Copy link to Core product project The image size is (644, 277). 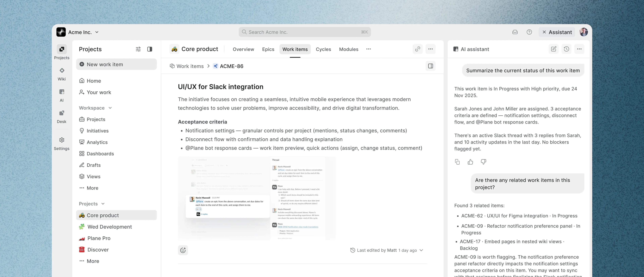417,49
